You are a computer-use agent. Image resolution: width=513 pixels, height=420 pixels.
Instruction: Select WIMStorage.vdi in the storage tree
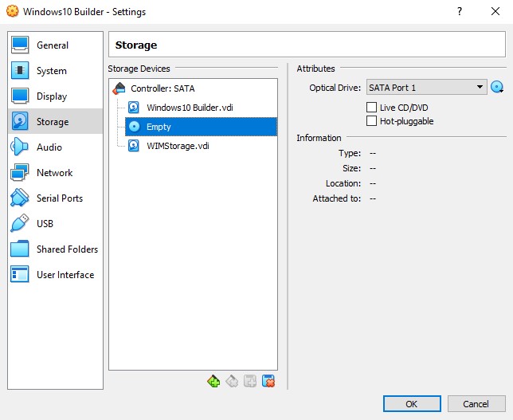[201, 146]
